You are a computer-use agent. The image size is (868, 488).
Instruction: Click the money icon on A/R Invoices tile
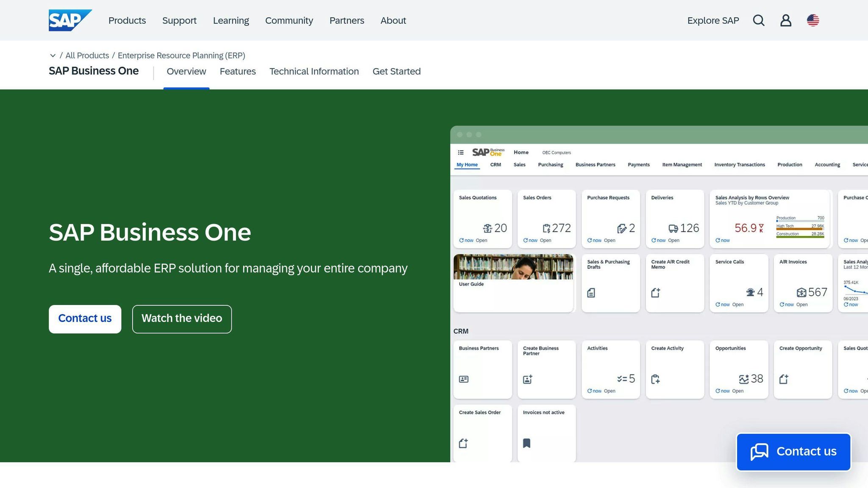point(801,292)
